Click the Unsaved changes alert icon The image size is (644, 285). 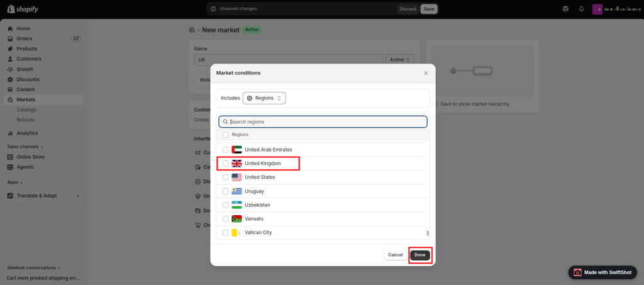pos(213,9)
